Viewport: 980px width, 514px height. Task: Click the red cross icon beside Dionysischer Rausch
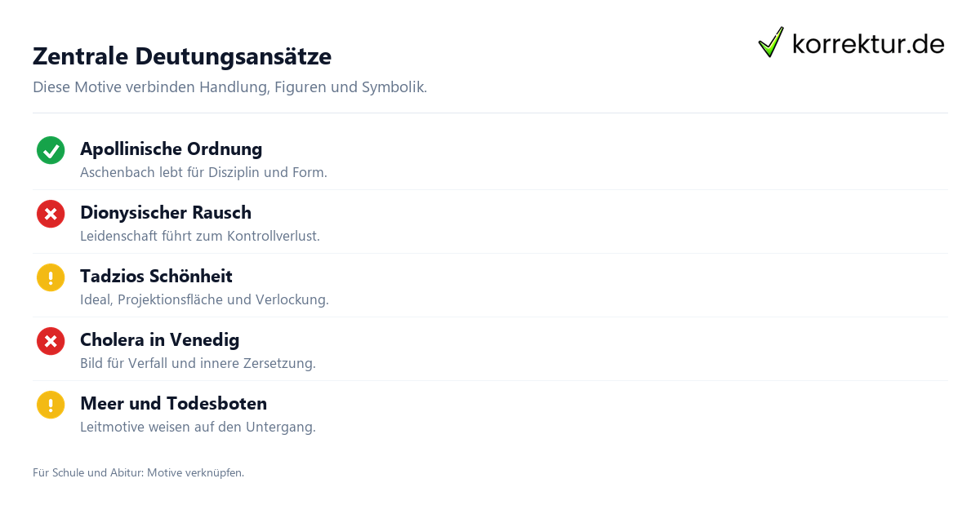pyautogui.click(x=51, y=214)
